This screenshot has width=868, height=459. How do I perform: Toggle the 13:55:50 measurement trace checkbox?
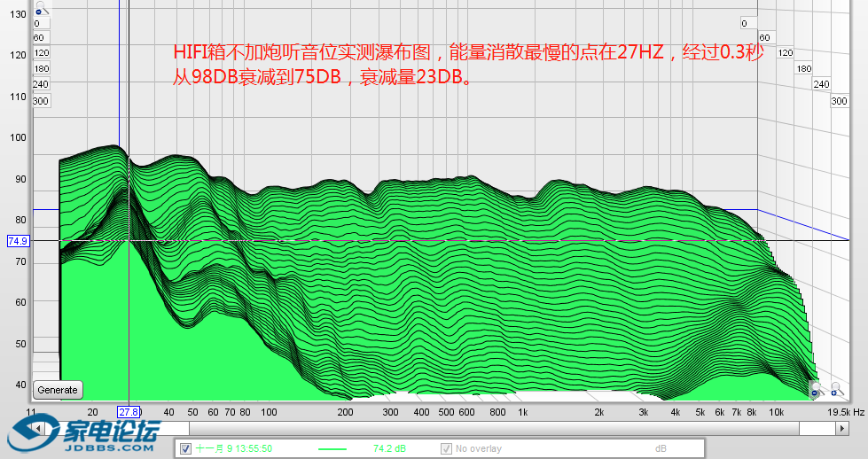pyautogui.click(x=185, y=449)
